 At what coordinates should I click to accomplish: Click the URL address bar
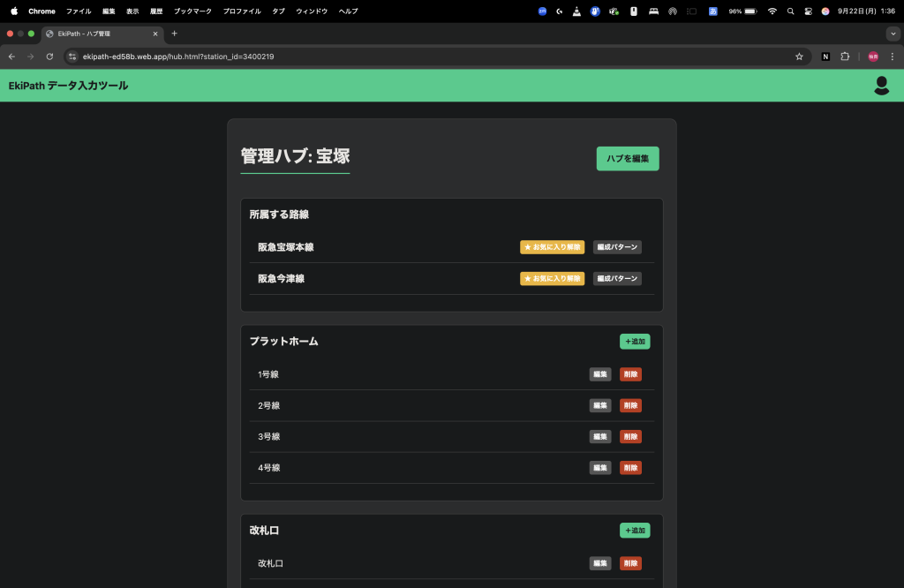coord(424,57)
